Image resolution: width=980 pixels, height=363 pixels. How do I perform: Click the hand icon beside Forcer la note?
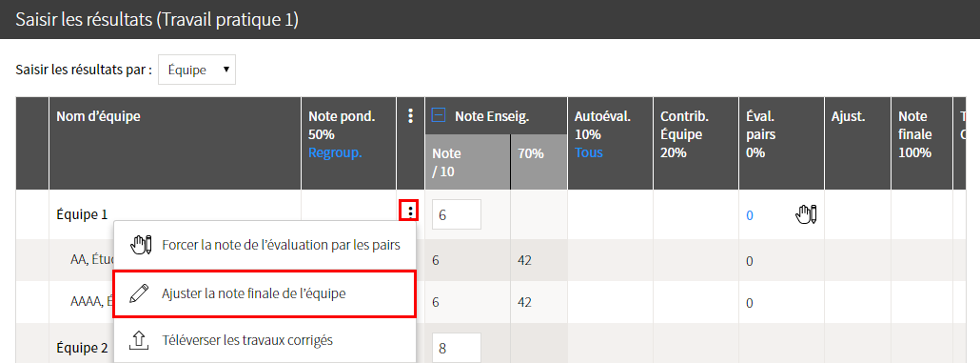pyautogui.click(x=141, y=245)
